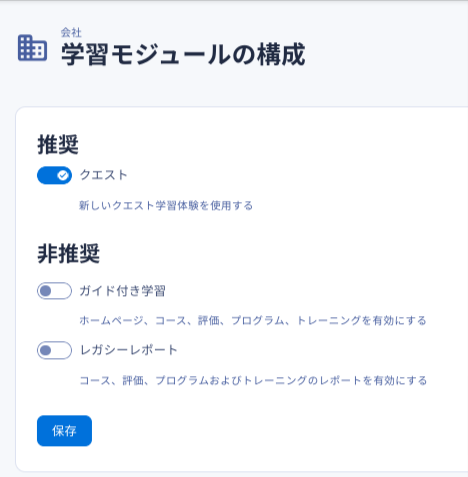
Task: Turn off the クエスト toggle
Action: click(x=54, y=175)
